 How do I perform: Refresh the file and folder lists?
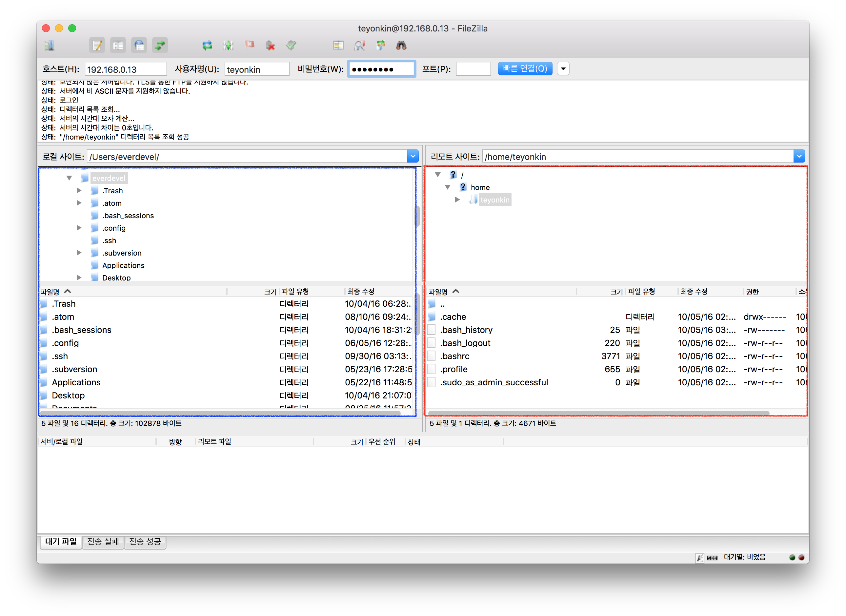pyautogui.click(x=207, y=46)
